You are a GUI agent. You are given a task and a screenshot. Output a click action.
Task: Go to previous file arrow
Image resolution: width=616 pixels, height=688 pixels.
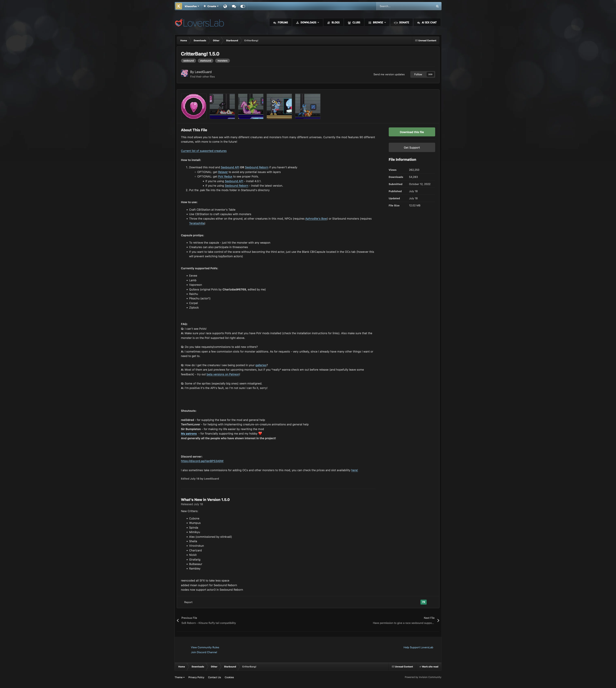pos(178,620)
